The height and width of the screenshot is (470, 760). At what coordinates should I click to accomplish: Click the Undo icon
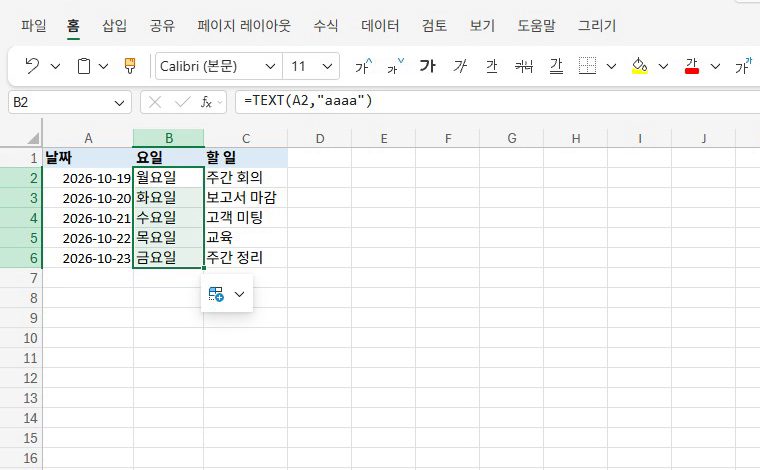(32, 66)
